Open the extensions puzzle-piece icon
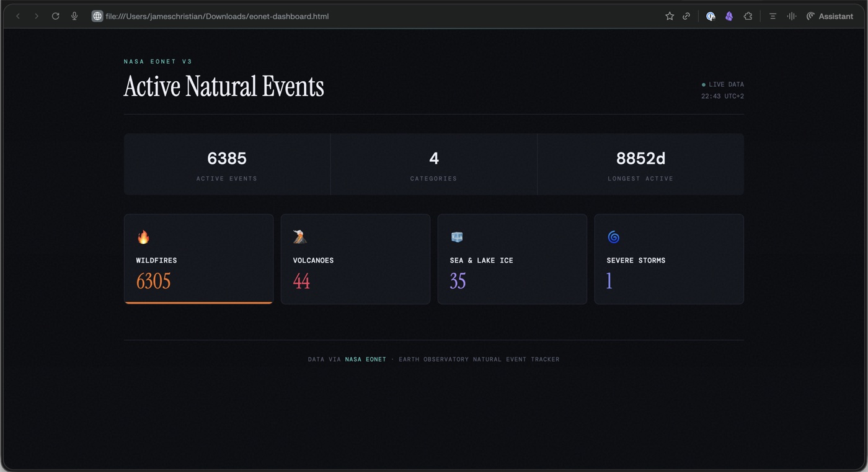 [x=748, y=16]
